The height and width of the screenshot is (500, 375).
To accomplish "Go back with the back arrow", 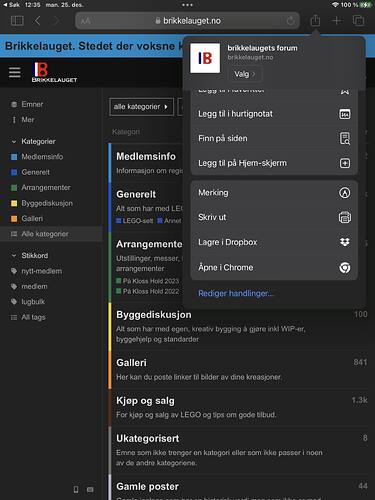I will (38, 21).
